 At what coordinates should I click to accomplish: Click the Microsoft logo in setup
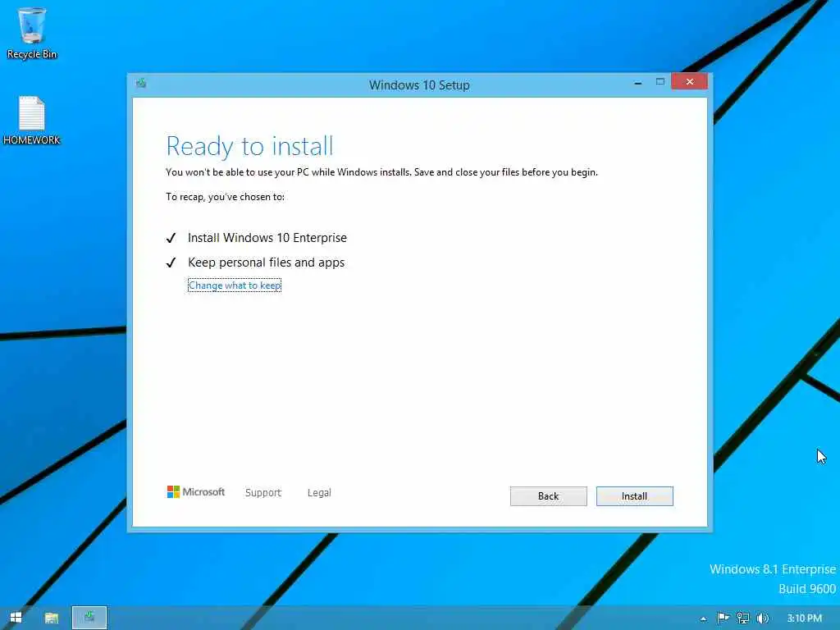point(196,492)
